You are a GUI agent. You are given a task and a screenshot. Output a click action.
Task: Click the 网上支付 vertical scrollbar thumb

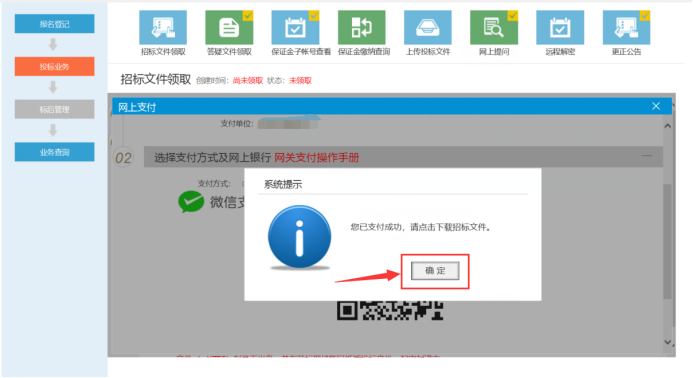tap(667, 241)
